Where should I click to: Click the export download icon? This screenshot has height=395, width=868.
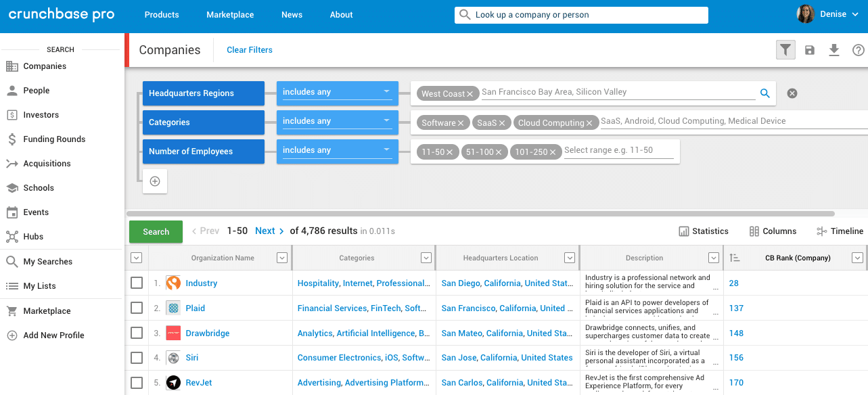(833, 49)
